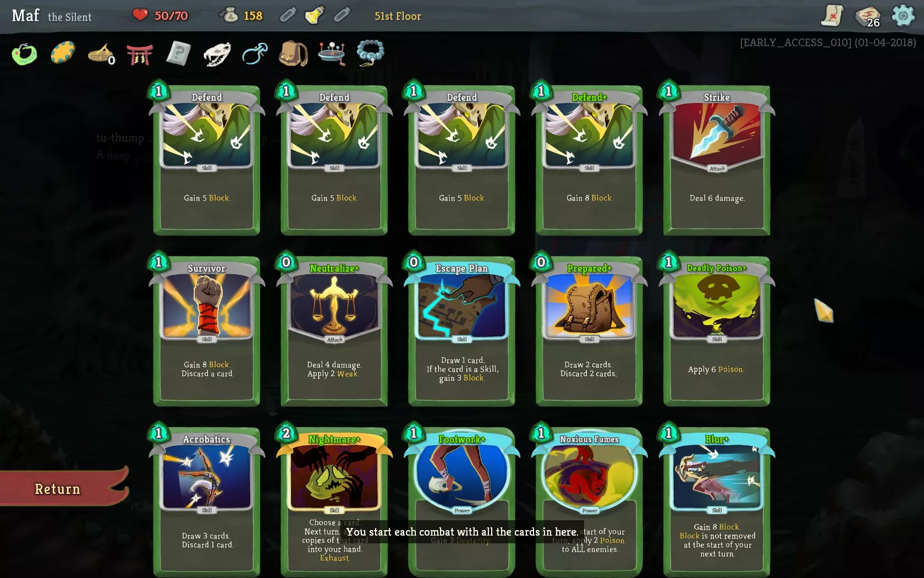924x578 pixels.
Task: Click the question mark card relic
Action: 178,54
